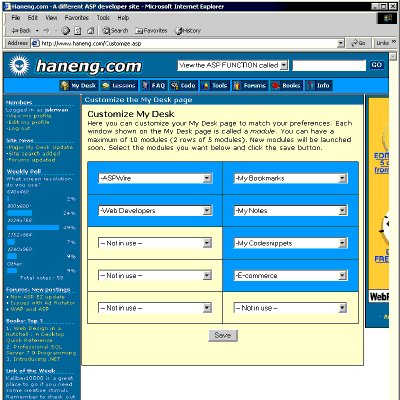This screenshot has height=400, width=400.
Task: Open the Web Developers module dropdown
Action: (155, 211)
